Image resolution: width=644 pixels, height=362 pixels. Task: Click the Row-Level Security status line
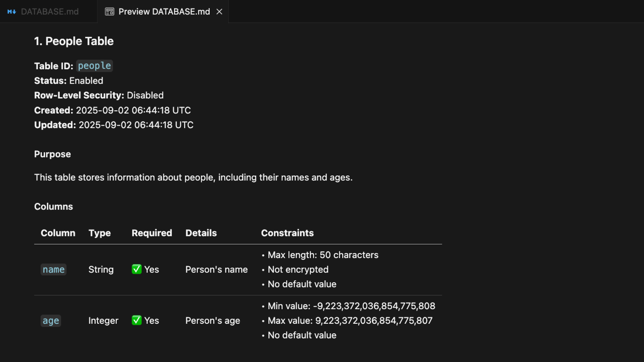pyautogui.click(x=99, y=95)
